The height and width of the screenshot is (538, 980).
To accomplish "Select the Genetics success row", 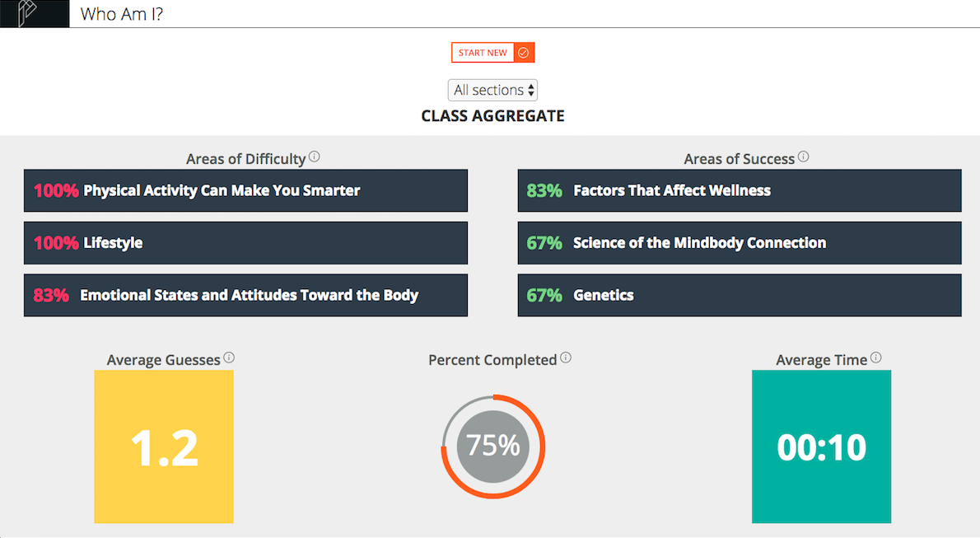I will coord(740,295).
